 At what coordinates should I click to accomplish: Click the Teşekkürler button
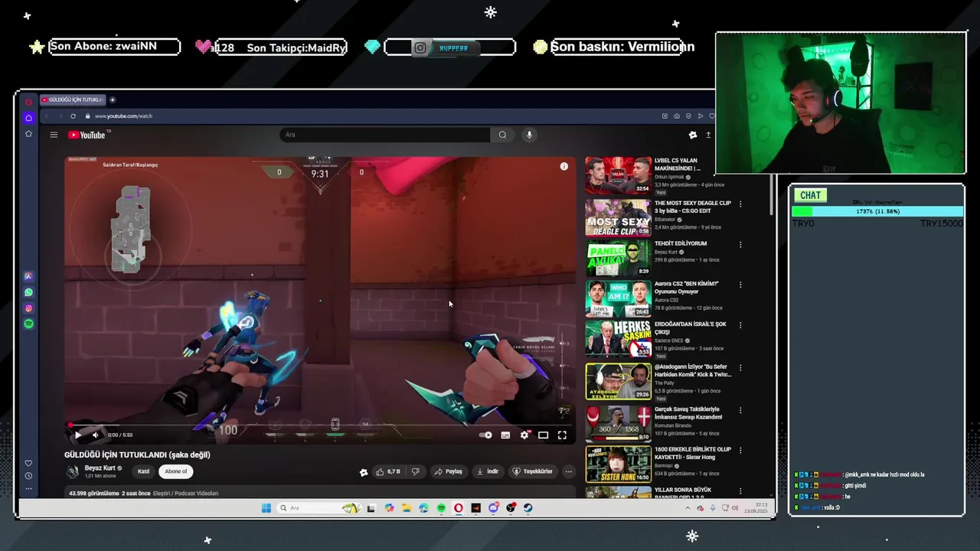click(532, 471)
